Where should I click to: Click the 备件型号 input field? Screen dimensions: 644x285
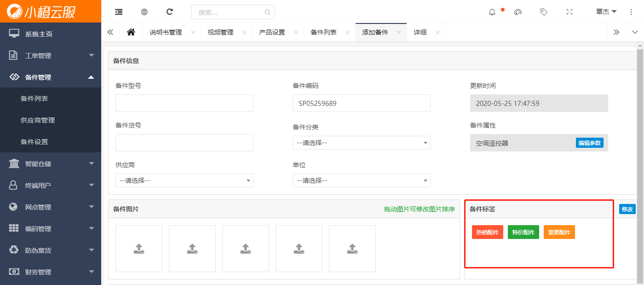184,103
